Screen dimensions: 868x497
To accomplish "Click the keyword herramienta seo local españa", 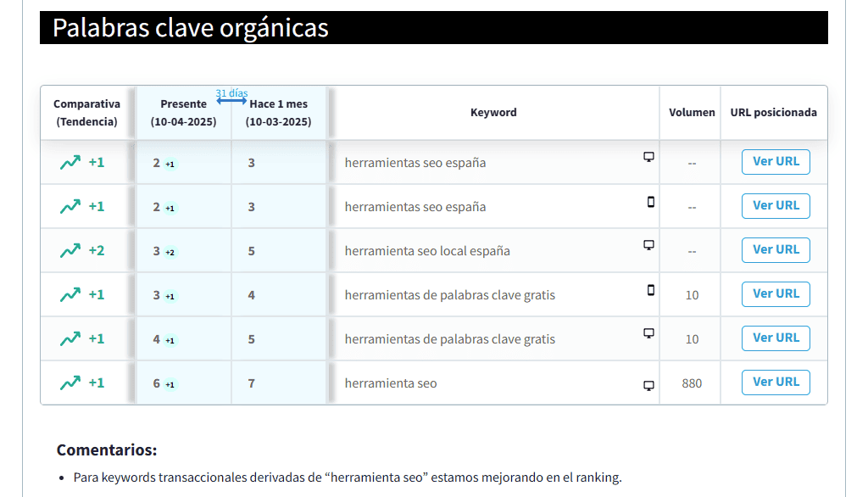I will click(427, 251).
